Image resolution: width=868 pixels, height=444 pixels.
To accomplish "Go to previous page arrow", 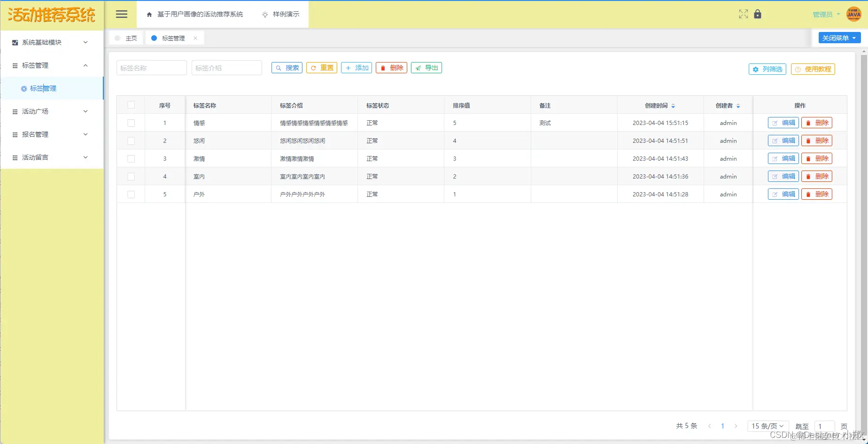I will click(709, 426).
